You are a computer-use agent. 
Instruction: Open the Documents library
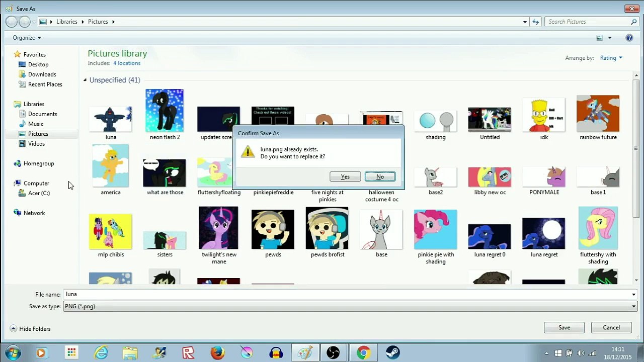(38, 114)
